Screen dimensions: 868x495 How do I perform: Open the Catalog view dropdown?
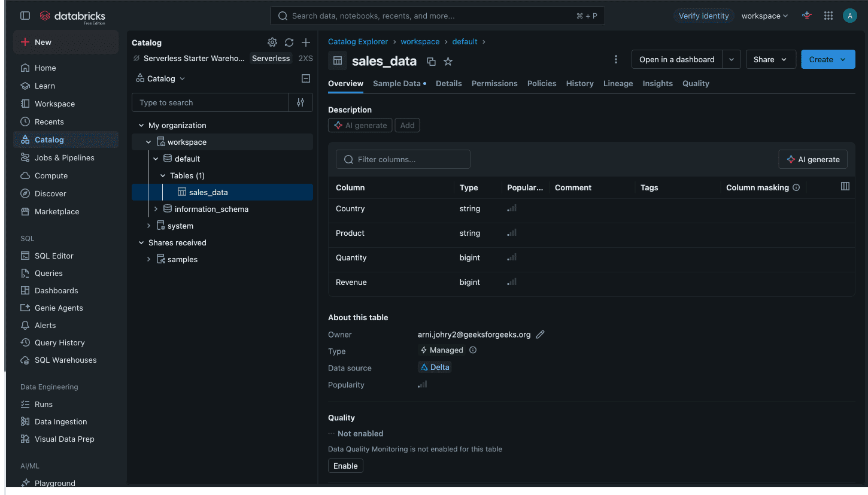tap(160, 78)
